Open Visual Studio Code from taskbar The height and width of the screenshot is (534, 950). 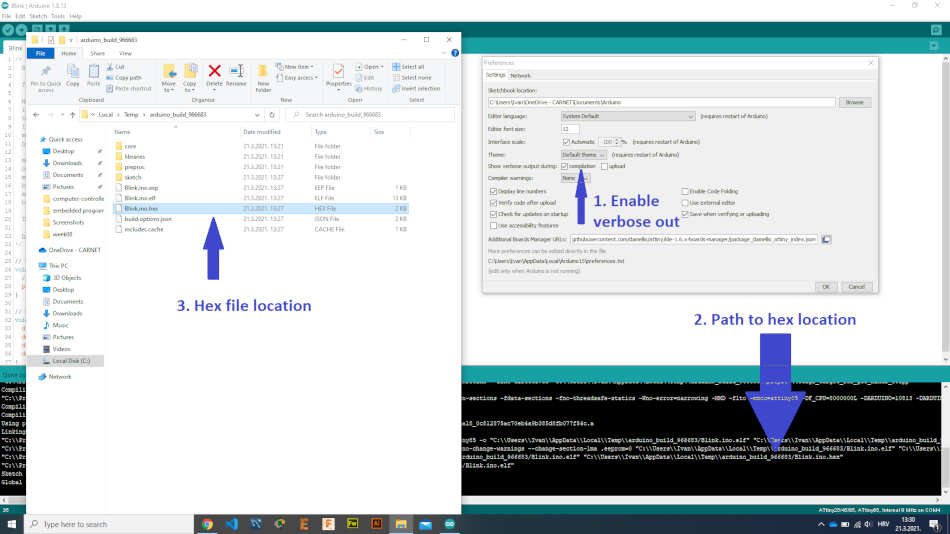pyautogui.click(x=231, y=524)
